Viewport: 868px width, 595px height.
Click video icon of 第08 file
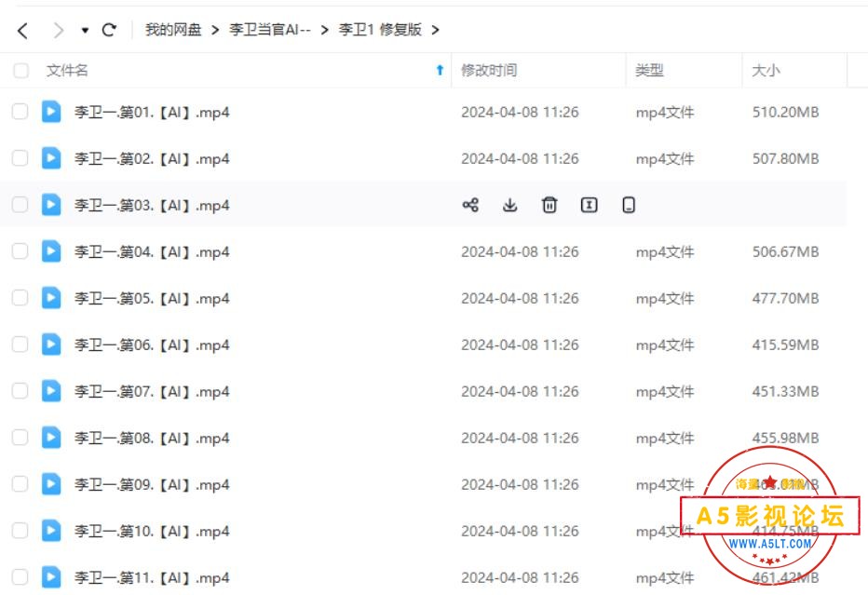51,437
